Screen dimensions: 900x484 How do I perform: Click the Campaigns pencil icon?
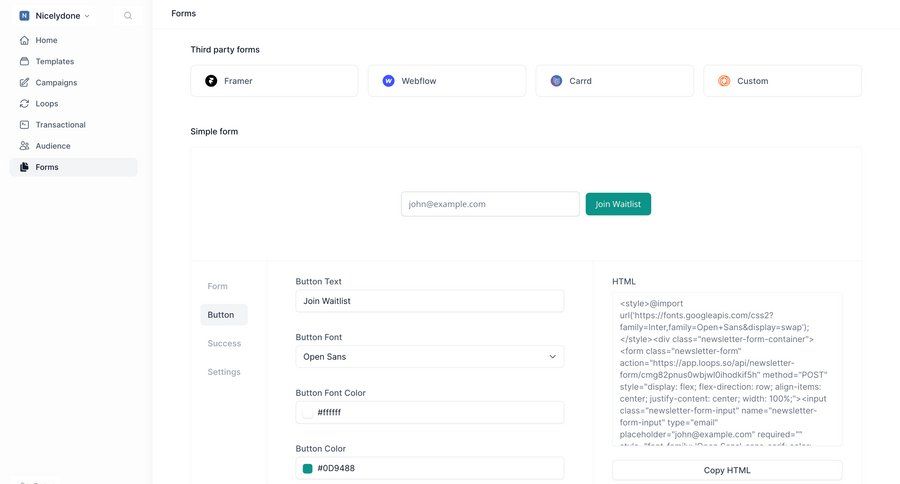[x=25, y=82]
